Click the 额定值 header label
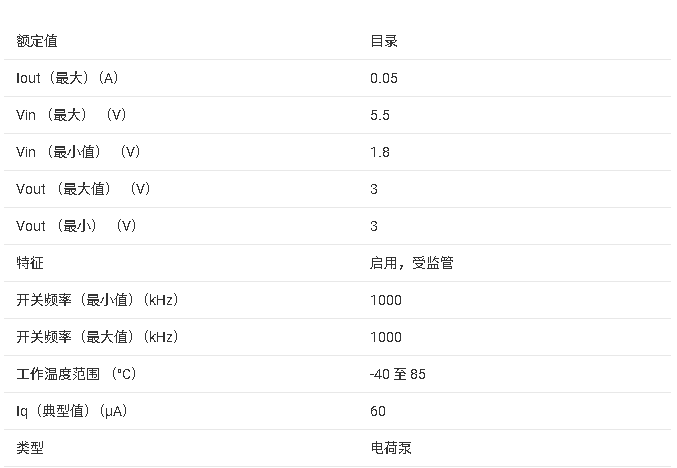677x468 pixels. tap(37, 41)
